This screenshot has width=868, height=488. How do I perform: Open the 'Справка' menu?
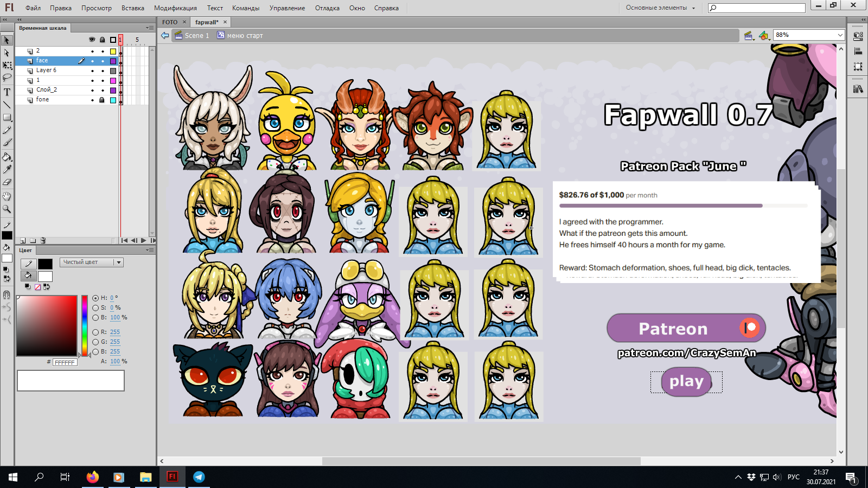(386, 8)
